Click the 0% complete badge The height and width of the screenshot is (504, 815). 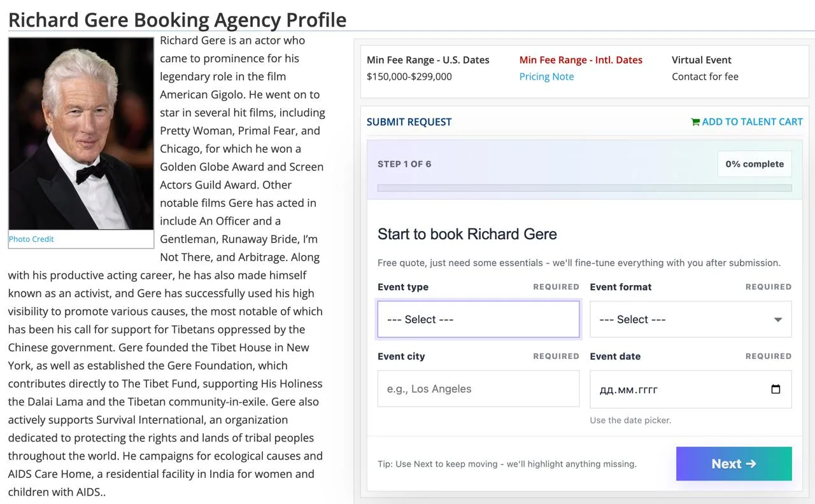pyautogui.click(x=755, y=164)
